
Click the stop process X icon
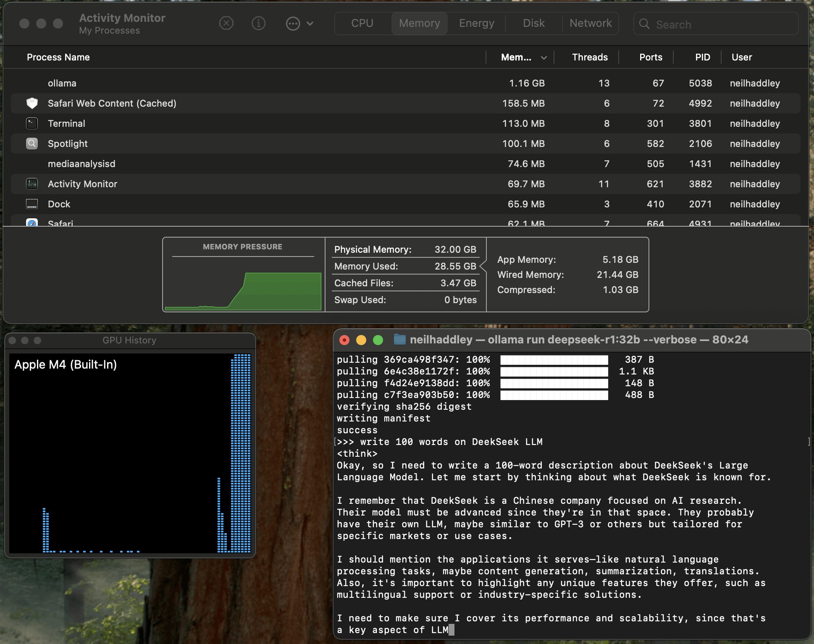pos(226,23)
